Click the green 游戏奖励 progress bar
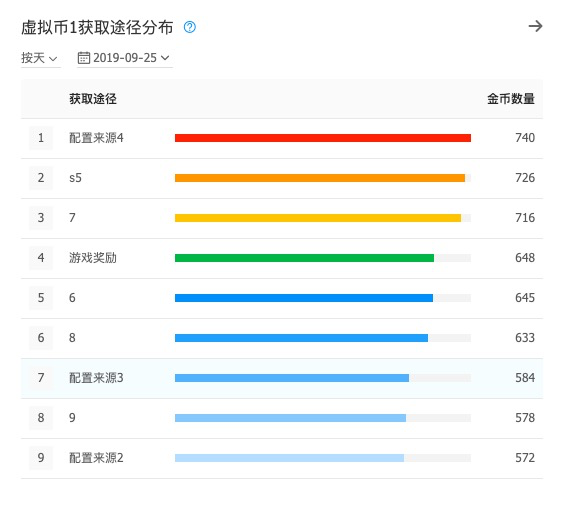The width and height of the screenshot is (569, 526). pos(304,258)
